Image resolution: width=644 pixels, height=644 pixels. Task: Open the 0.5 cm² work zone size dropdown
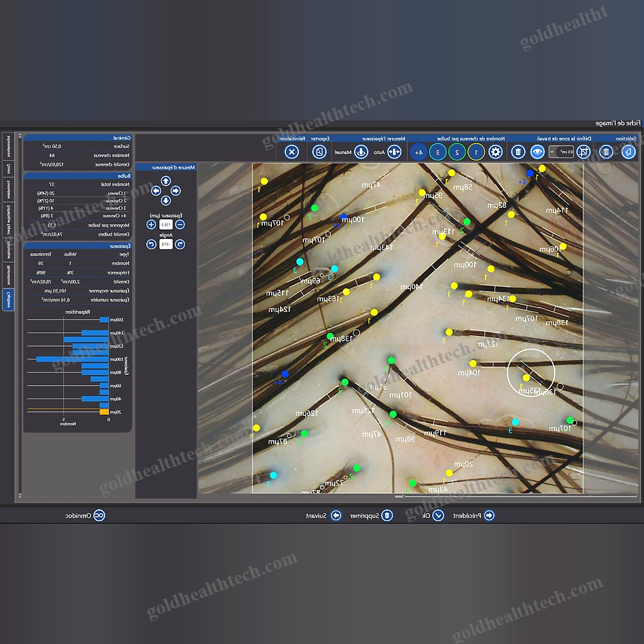(561, 152)
